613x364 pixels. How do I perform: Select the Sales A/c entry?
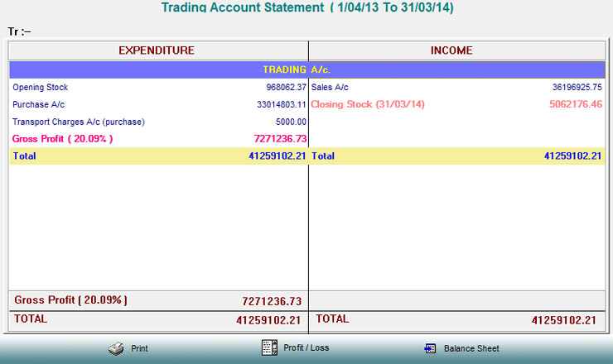click(x=330, y=87)
